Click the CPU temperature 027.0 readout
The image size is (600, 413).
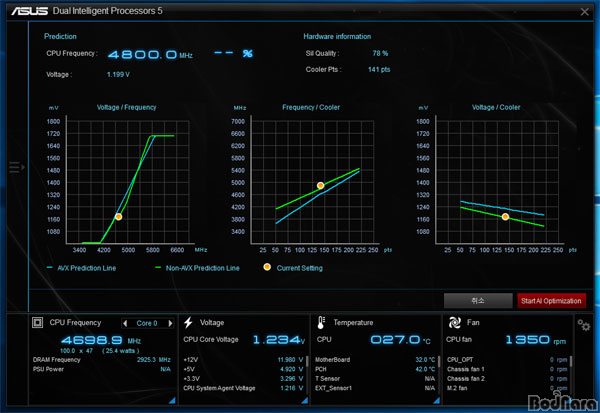pos(401,340)
